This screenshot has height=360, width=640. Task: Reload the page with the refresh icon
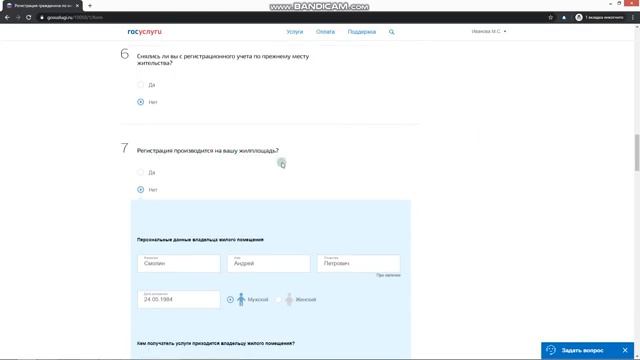[29, 18]
